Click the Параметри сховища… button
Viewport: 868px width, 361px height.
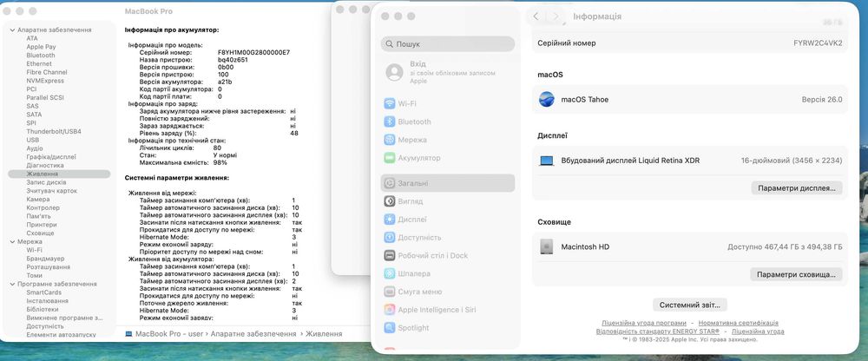(796, 274)
